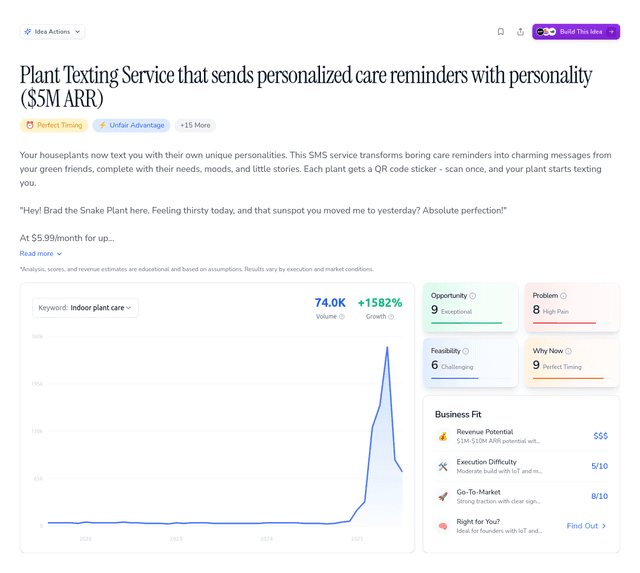Screen dimensions: 640x573
Task: Open the Find Out link
Action: point(586,526)
